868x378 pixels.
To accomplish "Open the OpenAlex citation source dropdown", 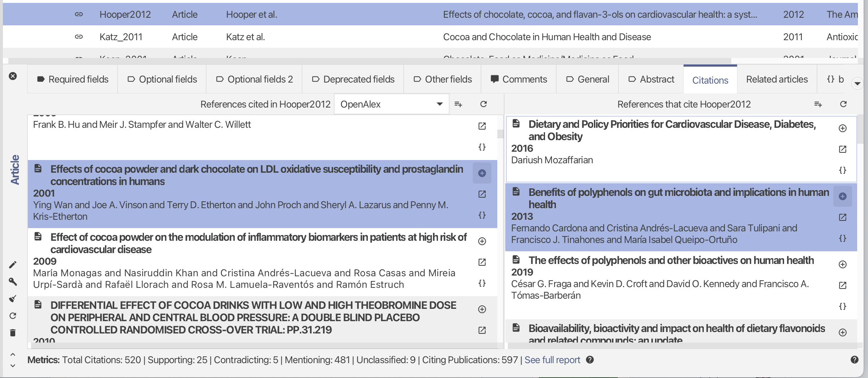I will tap(391, 104).
